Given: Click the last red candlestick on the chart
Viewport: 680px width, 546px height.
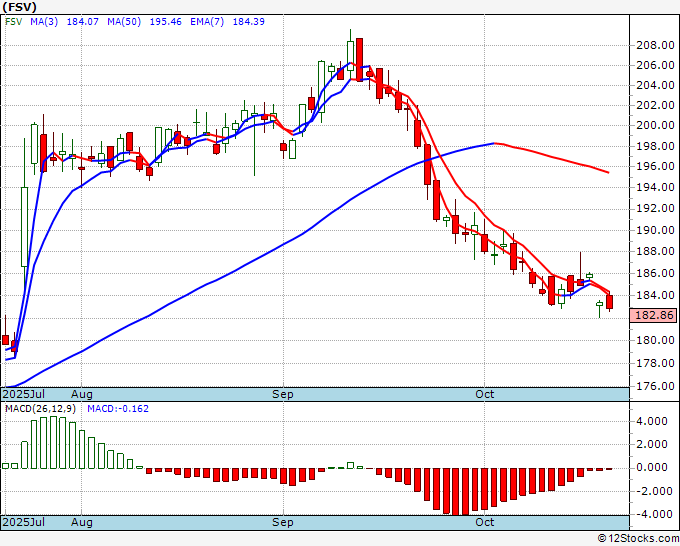Looking at the screenshot, I should click(610, 302).
